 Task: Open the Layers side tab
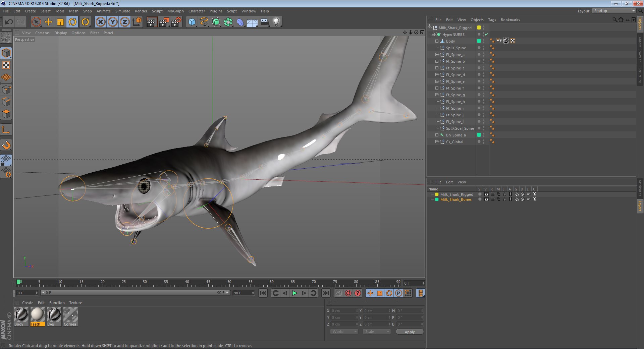640,206
